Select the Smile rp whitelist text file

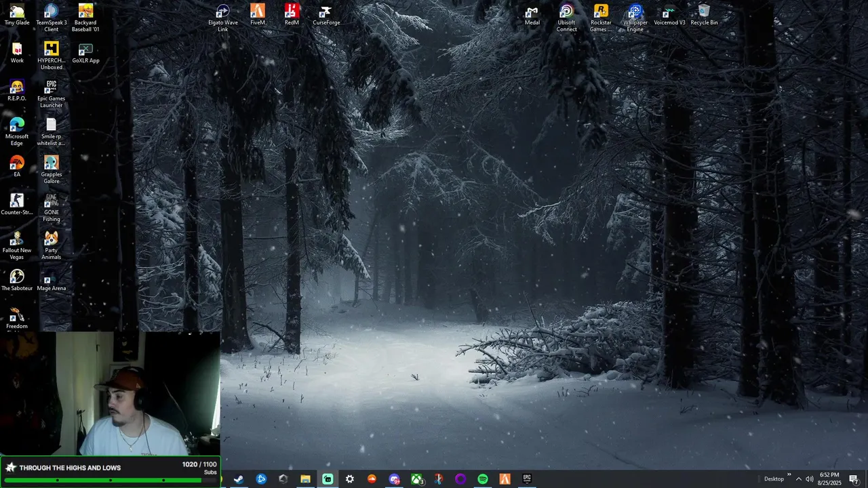pos(52,131)
